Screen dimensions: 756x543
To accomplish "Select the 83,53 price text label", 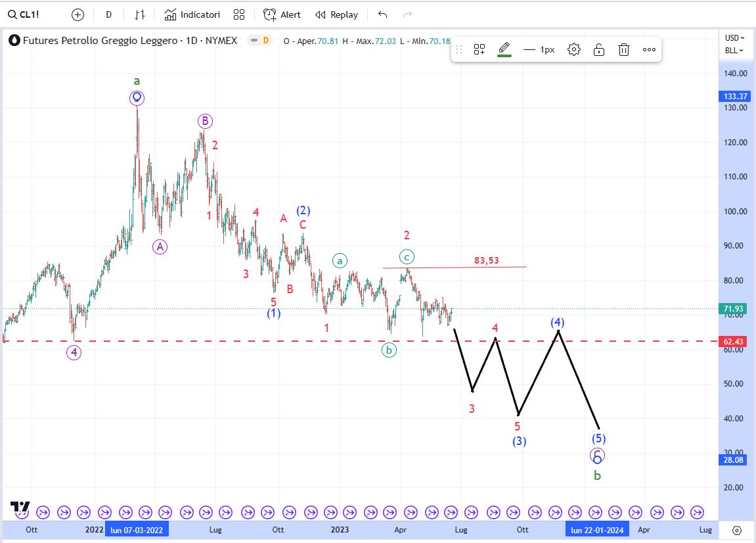I will (487, 260).
